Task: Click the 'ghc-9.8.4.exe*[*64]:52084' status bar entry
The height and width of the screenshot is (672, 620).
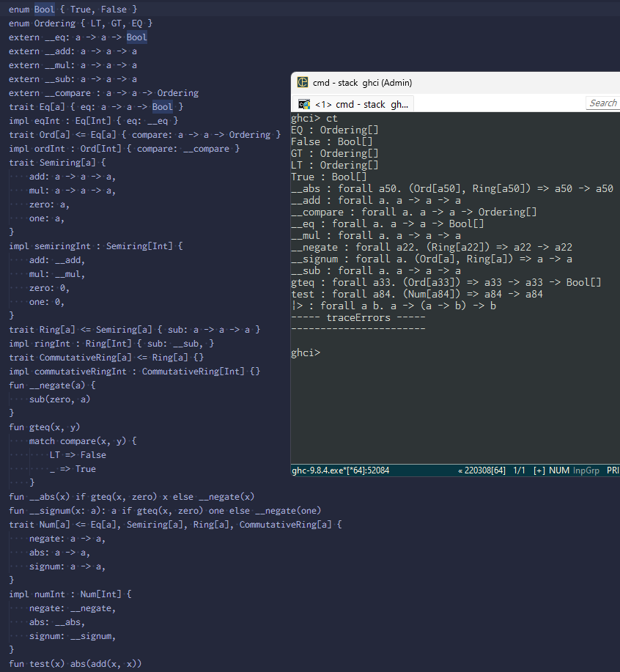Action: 341,470
